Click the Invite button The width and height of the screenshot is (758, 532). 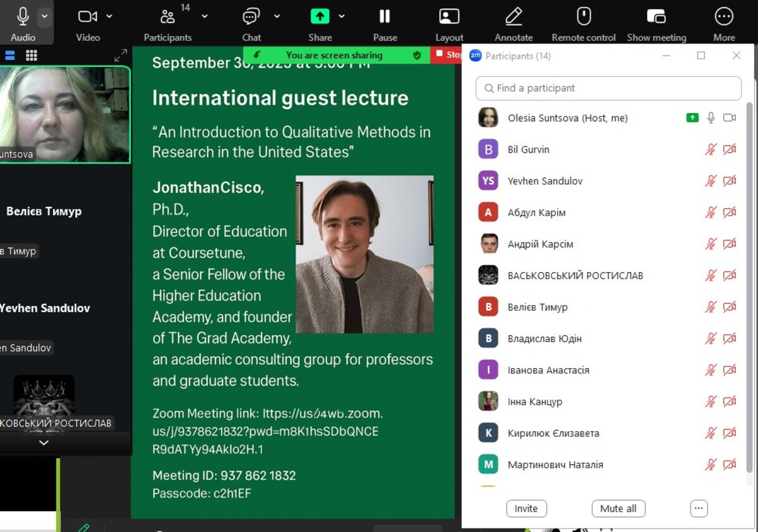pyautogui.click(x=526, y=509)
